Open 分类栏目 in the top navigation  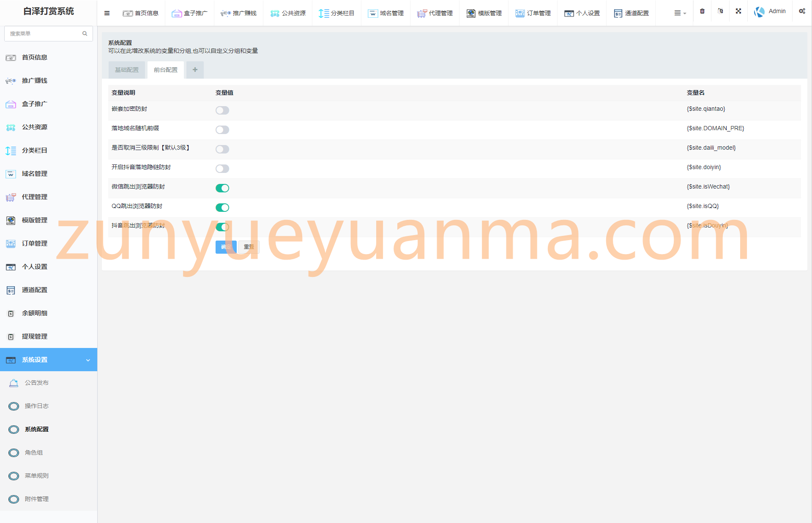[337, 13]
